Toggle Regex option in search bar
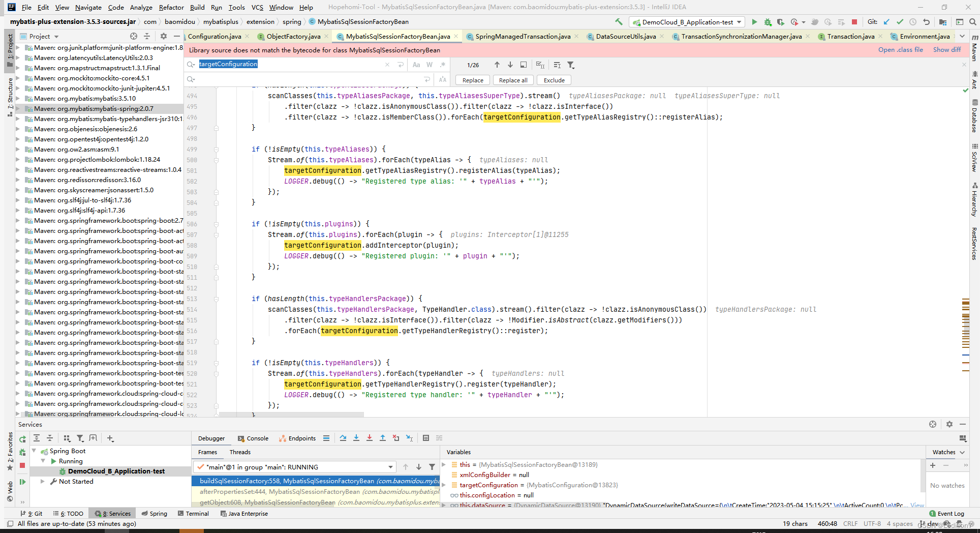The height and width of the screenshot is (533, 980). 443,65
